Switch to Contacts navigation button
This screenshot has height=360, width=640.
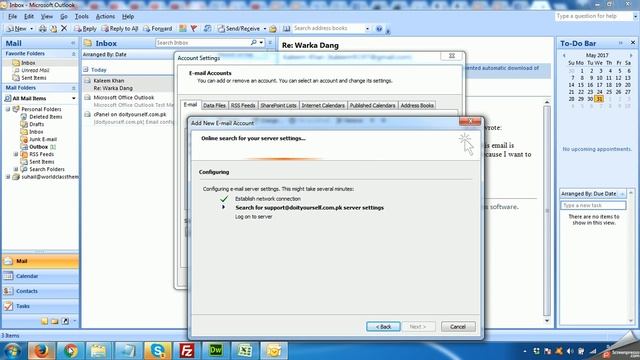point(40,291)
